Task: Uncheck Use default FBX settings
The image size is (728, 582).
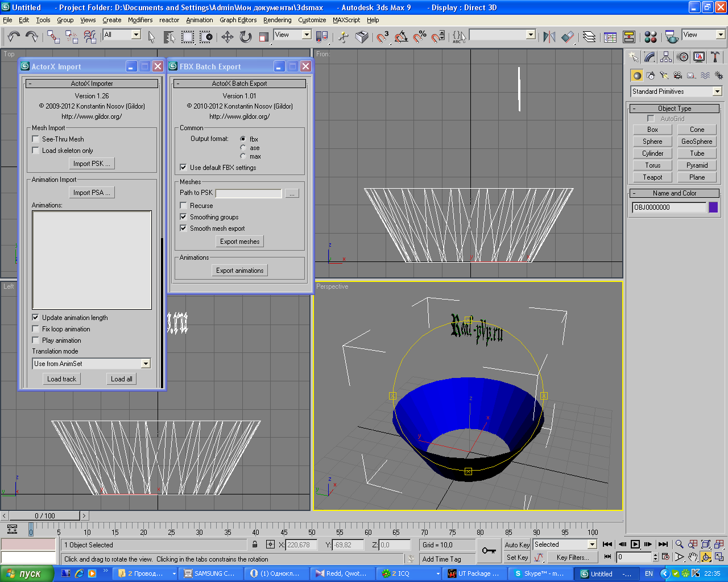Action: [x=183, y=167]
